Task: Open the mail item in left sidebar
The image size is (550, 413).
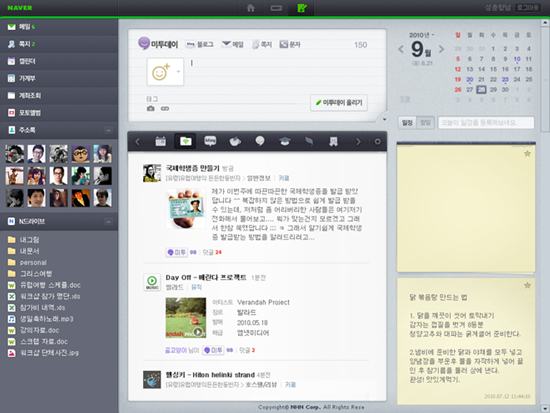Action: (x=59, y=27)
